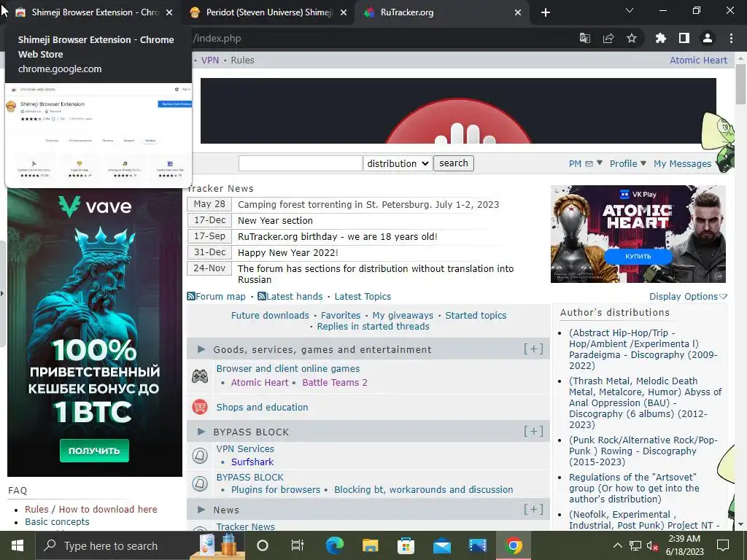
Task: Click the BYPASS BLOCK forum row icon
Action: point(200,484)
